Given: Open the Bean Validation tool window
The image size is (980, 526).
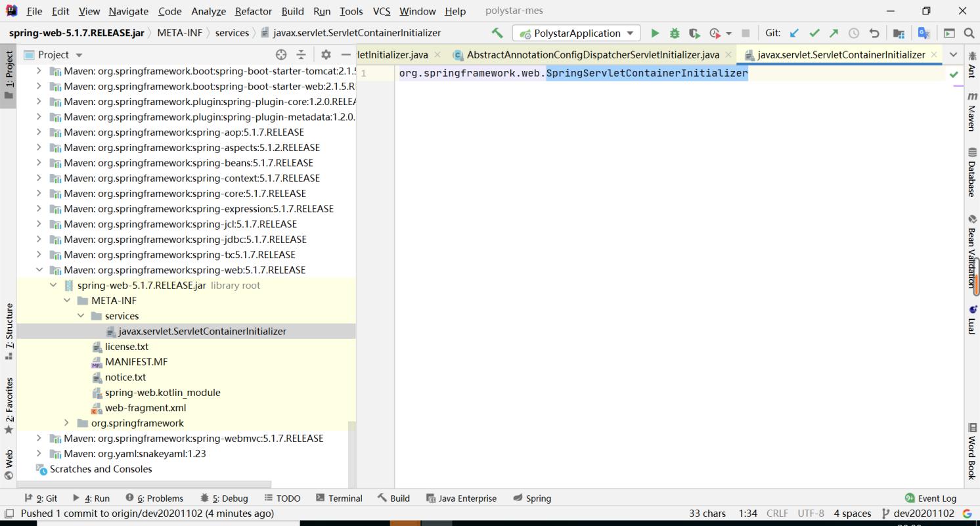Looking at the screenshot, I should 972,252.
